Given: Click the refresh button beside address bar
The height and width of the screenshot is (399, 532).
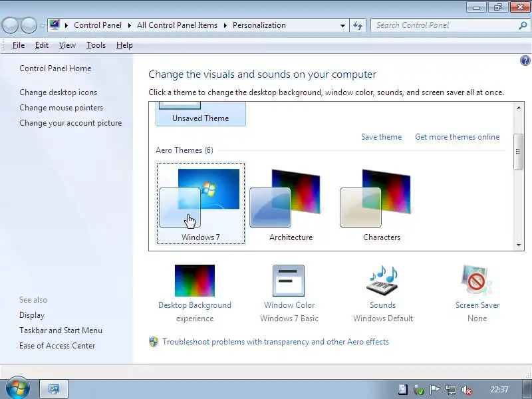Looking at the screenshot, I should tap(358, 25).
